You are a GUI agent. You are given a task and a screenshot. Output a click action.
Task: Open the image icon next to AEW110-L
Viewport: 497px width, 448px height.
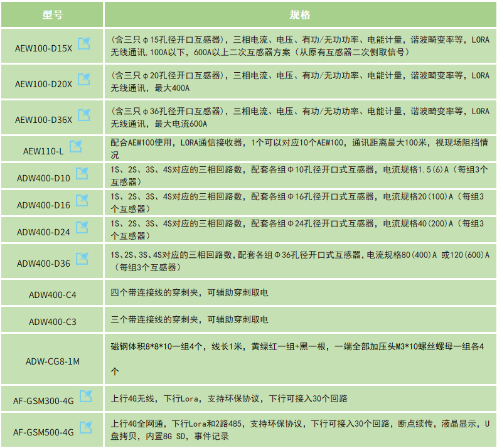[x=75, y=147]
